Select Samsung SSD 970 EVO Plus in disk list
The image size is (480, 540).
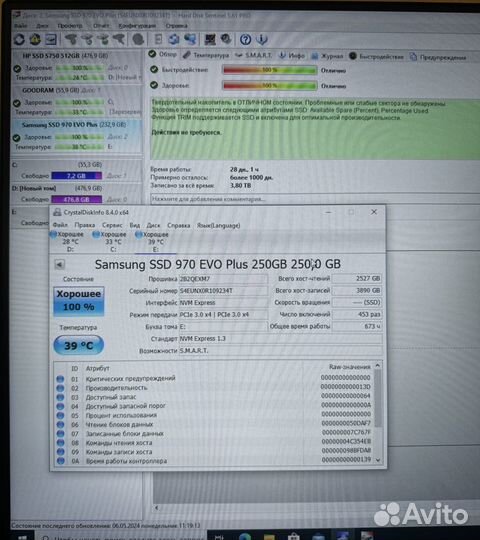[x=76, y=136]
